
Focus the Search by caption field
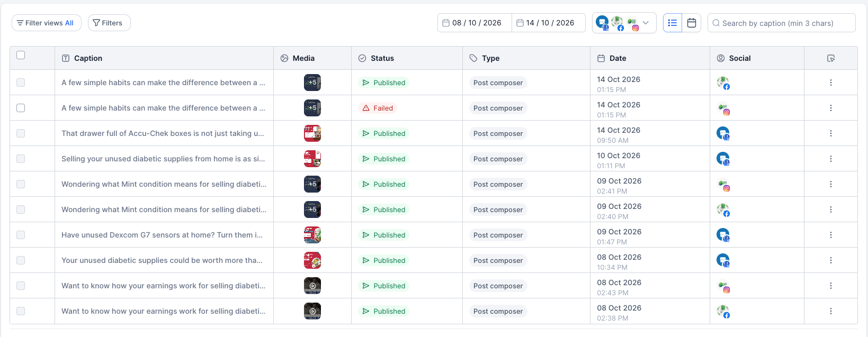(782, 23)
